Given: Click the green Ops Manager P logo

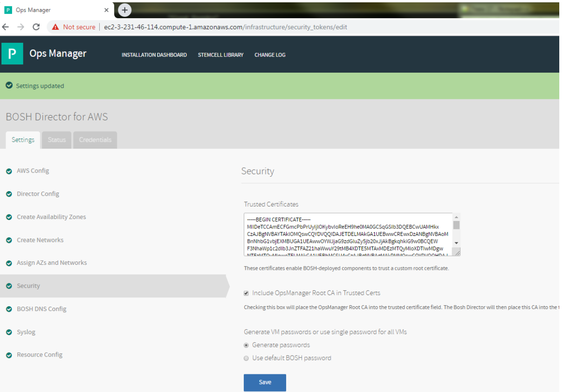Looking at the screenshot, I should pyautogui.click(x=12, y=54).
